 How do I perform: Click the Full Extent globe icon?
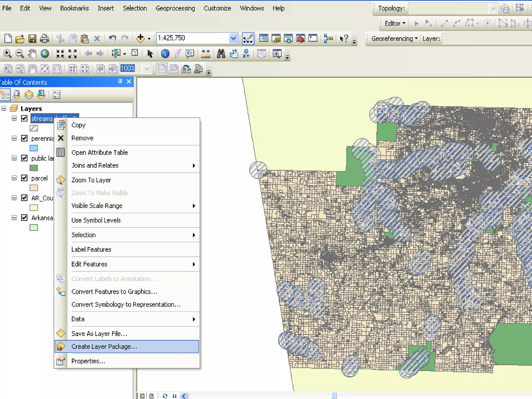(x=45, y=54)
